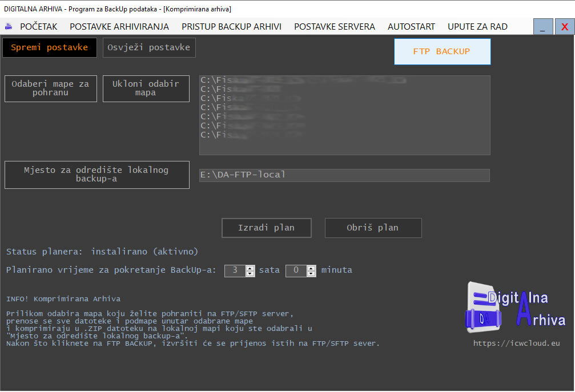Screen dimensions: 575x392
Task: Start the FTP BACKUP
Action: tap(442, 51)
